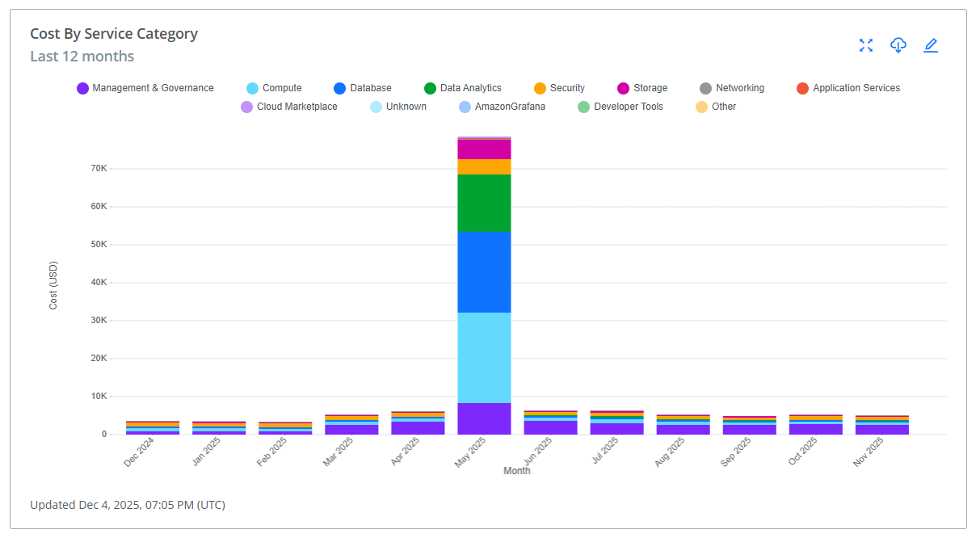This screenshot has height=538, width=980.
Task: Expand the chart to fullscreen view
Action: tap(866, 45)
